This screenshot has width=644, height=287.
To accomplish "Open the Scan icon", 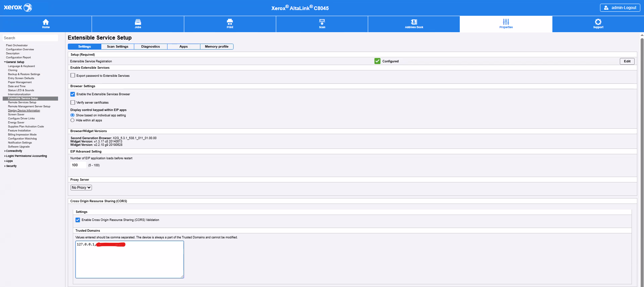I will [322, 22].
